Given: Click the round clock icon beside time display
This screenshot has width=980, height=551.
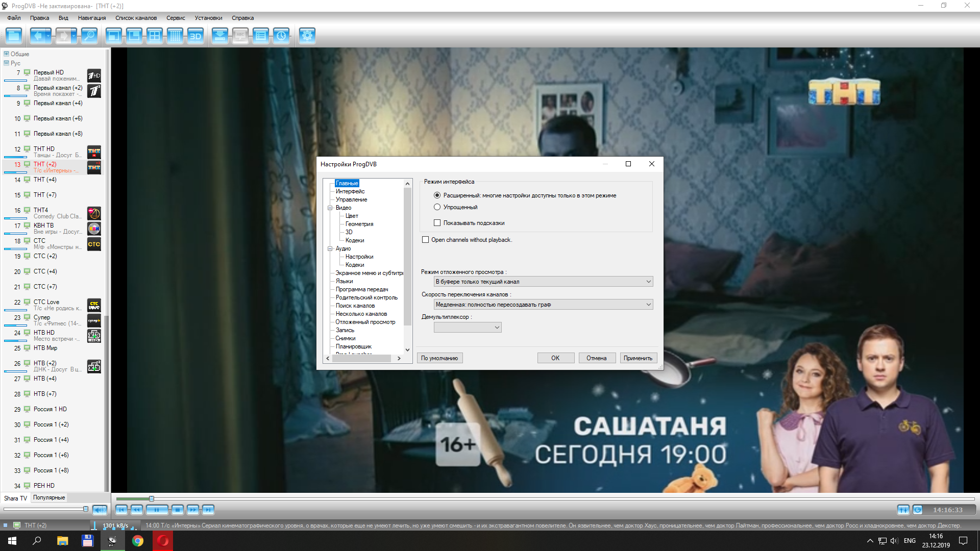Looking at the screenshot, I should pos(918,509).
